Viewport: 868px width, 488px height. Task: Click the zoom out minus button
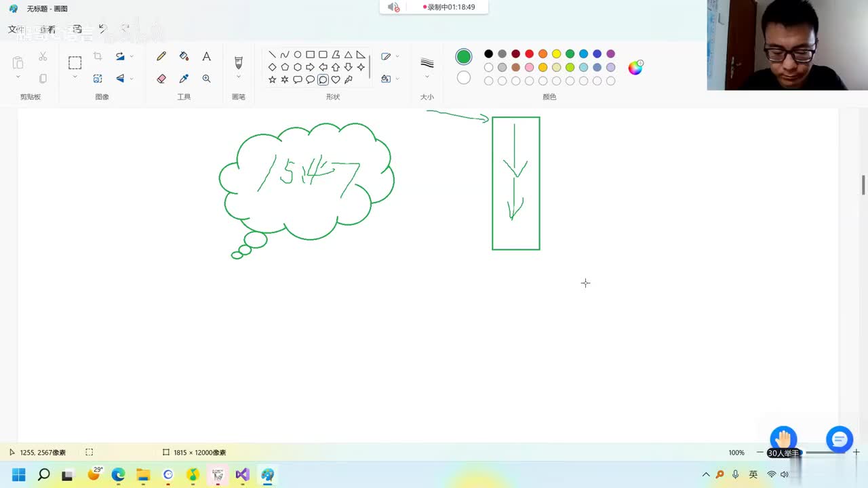pyautogui.click(x=759, y=452)
